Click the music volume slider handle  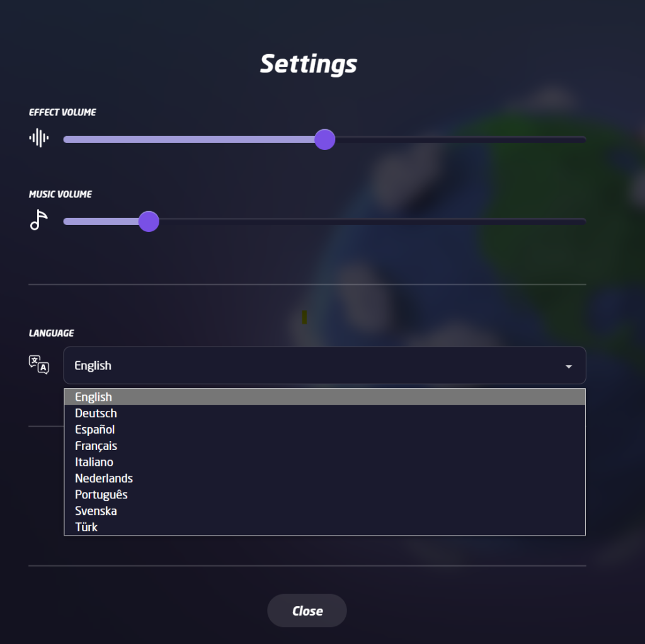(149, 221)
